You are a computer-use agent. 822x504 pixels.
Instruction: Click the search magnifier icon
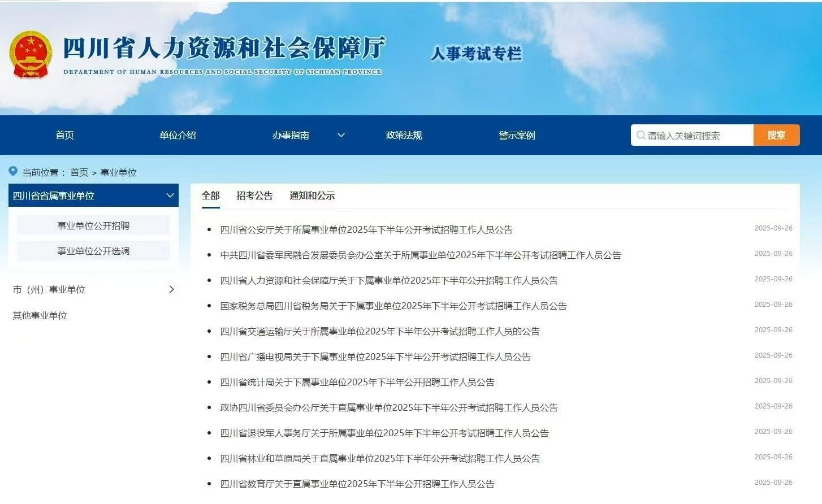point(641,135)
